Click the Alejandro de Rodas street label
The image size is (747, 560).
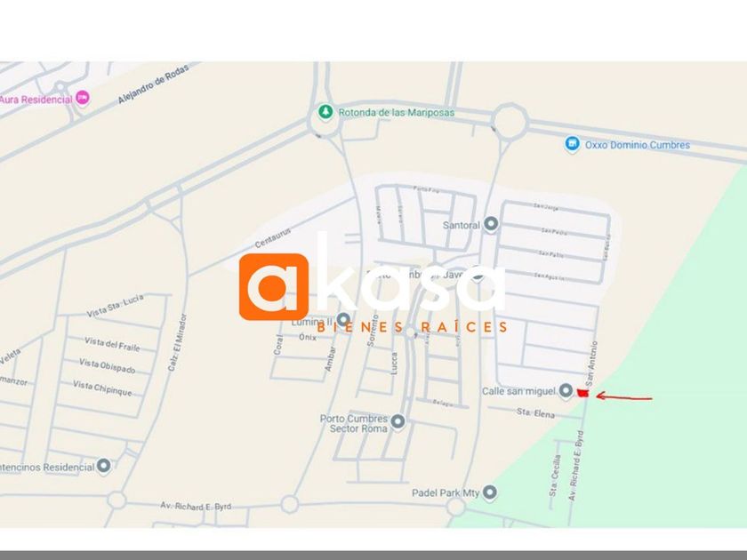(x=153, y=84)
